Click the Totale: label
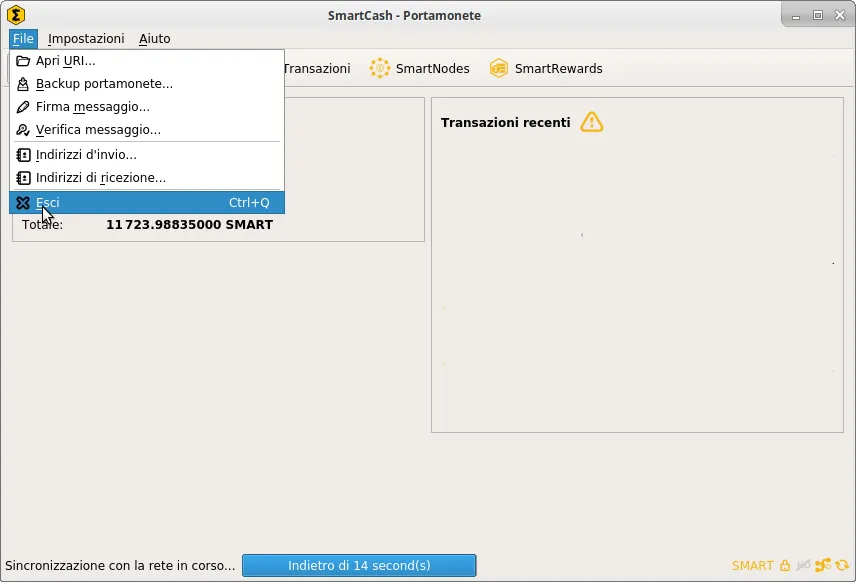This screenshot has height=582, width=856. [x=42, y=225]
